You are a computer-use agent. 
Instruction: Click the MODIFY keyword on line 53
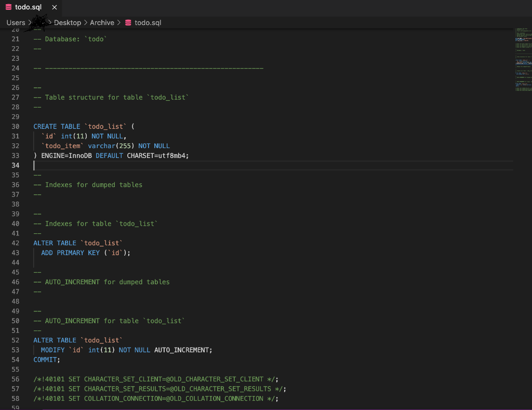52,350
